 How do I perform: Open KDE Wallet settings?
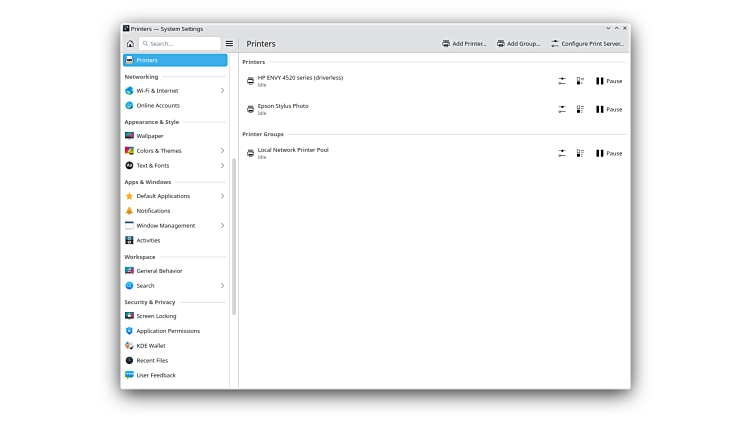click(150, 346)
